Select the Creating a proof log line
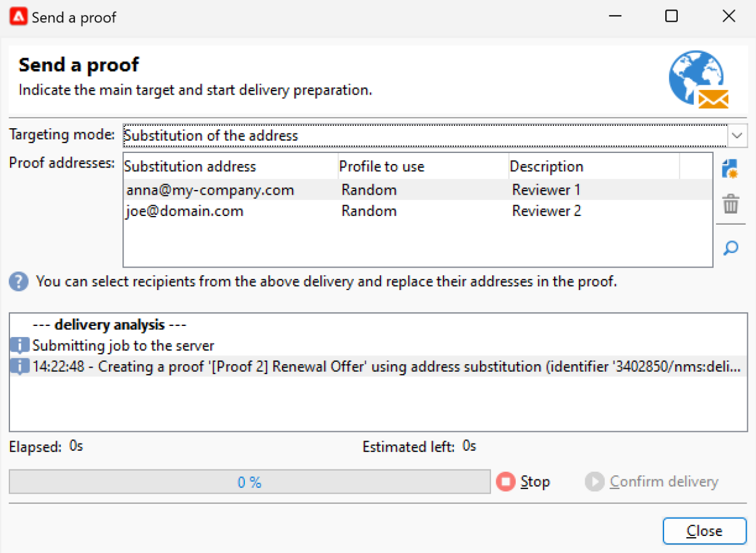 (x=386, y=367)
